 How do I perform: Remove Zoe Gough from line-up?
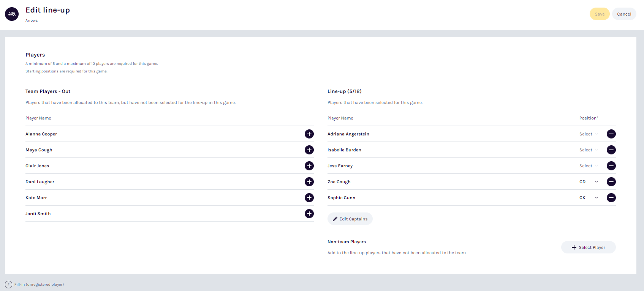pos(611,182)
